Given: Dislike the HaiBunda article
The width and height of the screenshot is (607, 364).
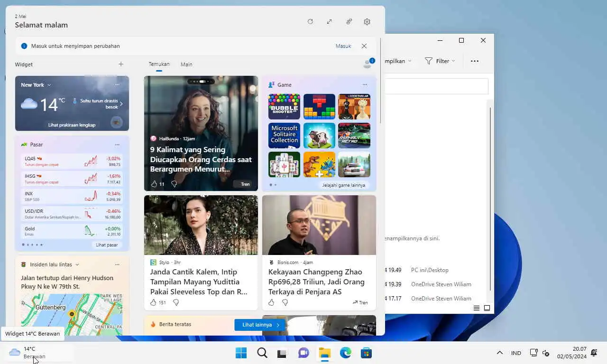Looking at the screenshot, I should (x=174, y=184).
